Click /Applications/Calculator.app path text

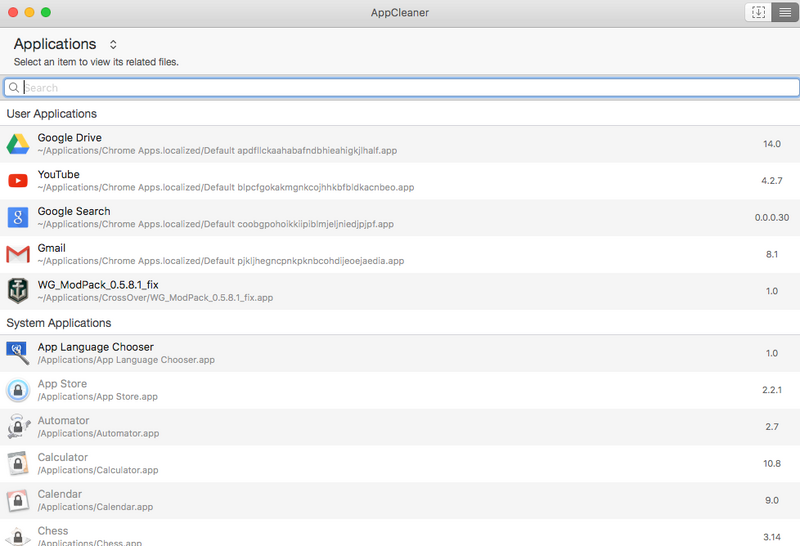pyautogui.click(x=98, y=470)
